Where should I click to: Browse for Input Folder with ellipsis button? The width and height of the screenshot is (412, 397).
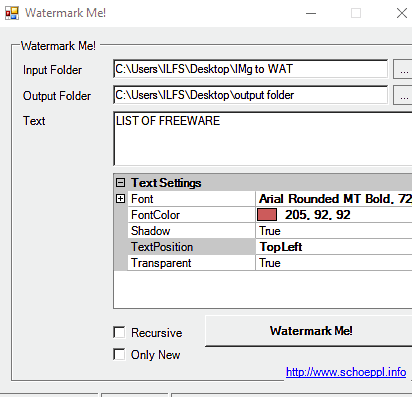click(403, 69)
